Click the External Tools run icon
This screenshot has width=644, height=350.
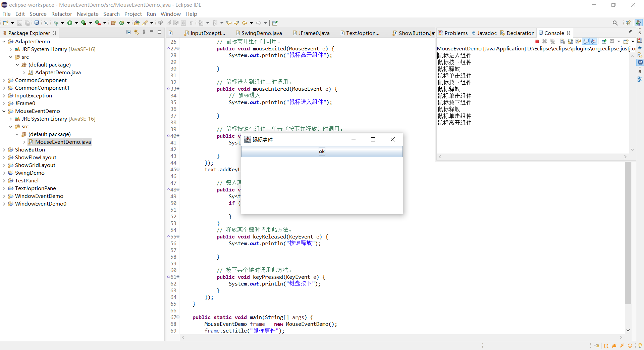pos(98,23)
